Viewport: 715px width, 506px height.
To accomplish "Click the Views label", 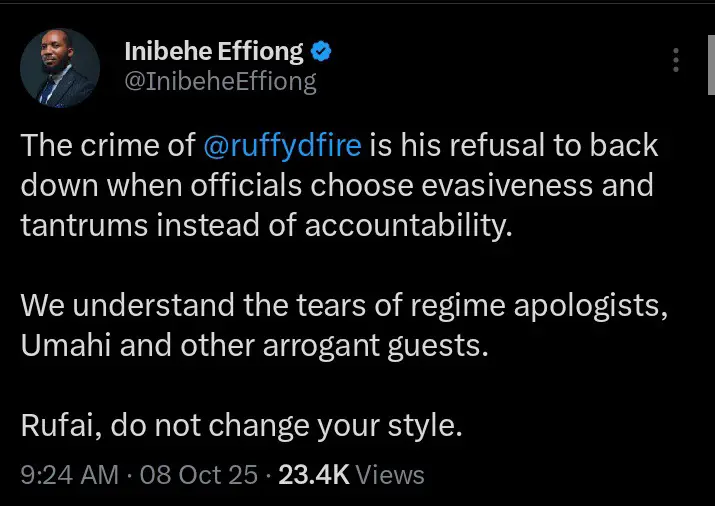I will click(x=390, y=476).
